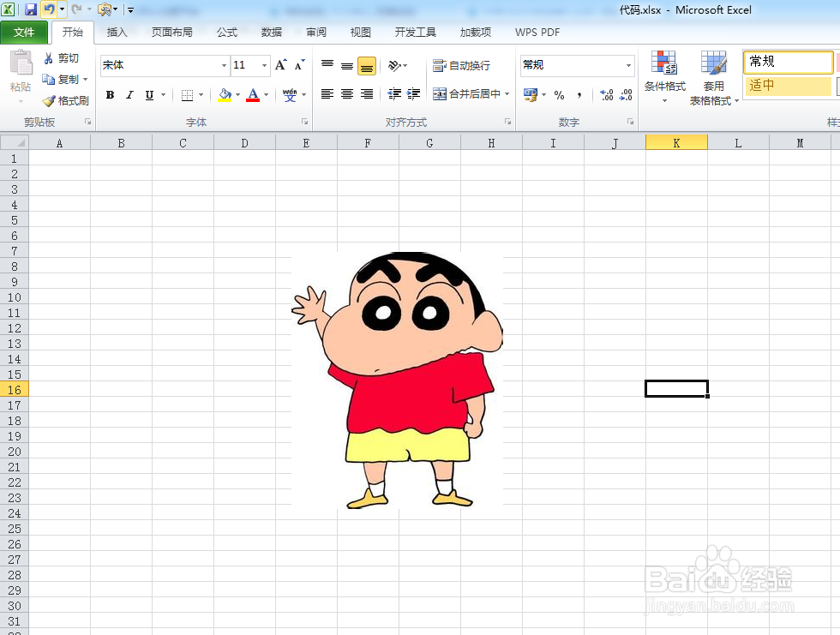Apply cell borders icon
Image resolution: width=840 pixels, height=635 pixels.
187,95
